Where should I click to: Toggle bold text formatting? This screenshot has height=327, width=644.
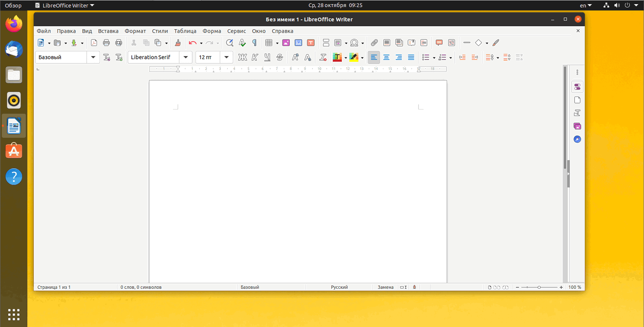click(243, 57)
